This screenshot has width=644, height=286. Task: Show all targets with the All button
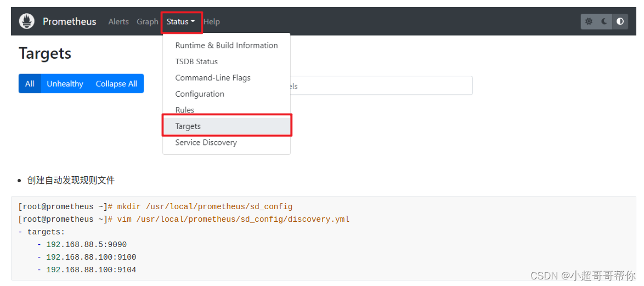click(30, 83)
